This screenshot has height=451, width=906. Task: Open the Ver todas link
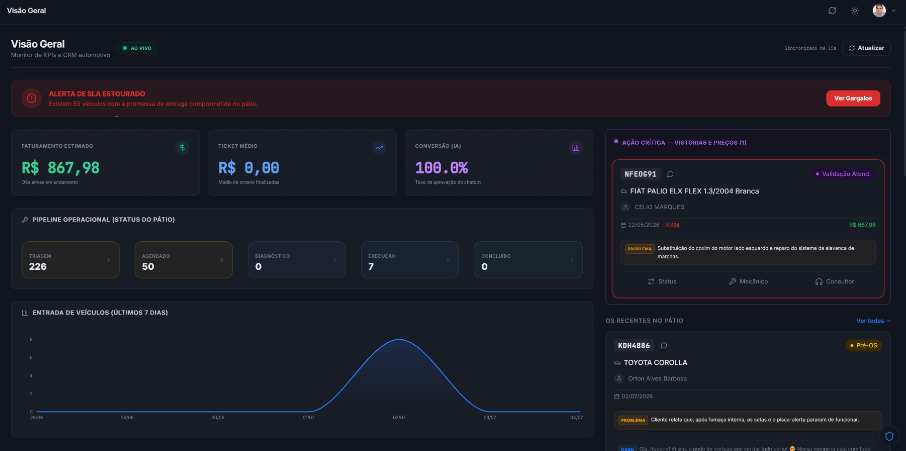point(873,320)
